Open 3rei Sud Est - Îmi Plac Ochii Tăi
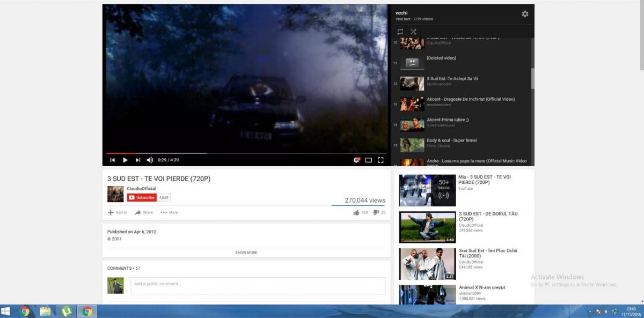The width and height of the screenshot is (644, 318). click(x=488, y=253)
